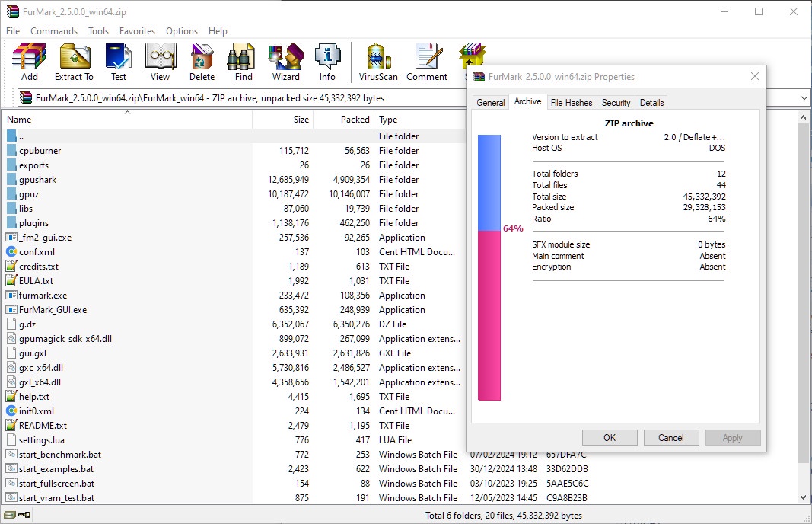
Task: Select the parent folder ".." row
Action: tap(234, 136)
